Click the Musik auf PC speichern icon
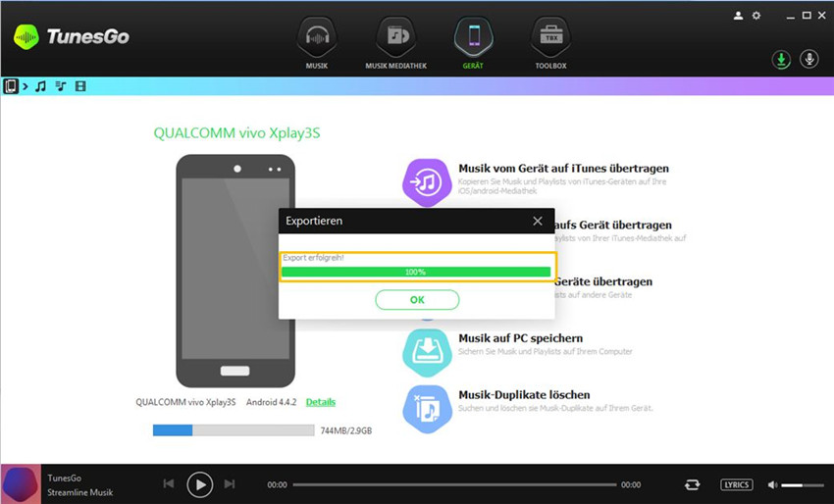The height and width of the screenshot is (504, 834). (427, 352)
